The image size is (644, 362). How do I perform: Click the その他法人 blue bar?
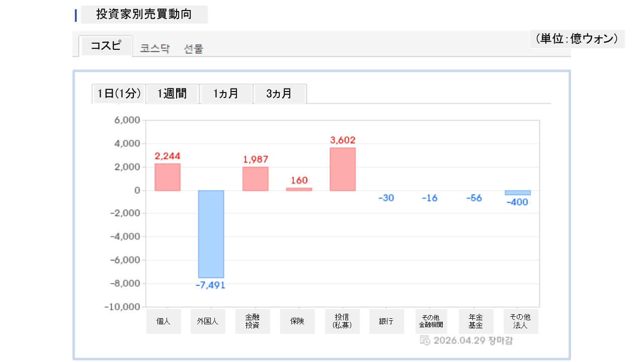coord(518,193)
